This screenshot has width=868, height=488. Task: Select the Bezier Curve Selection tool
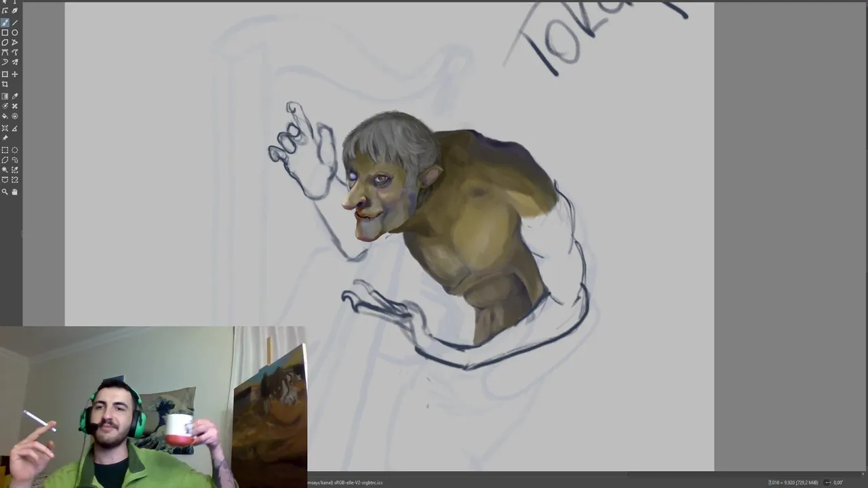point(5,180)
